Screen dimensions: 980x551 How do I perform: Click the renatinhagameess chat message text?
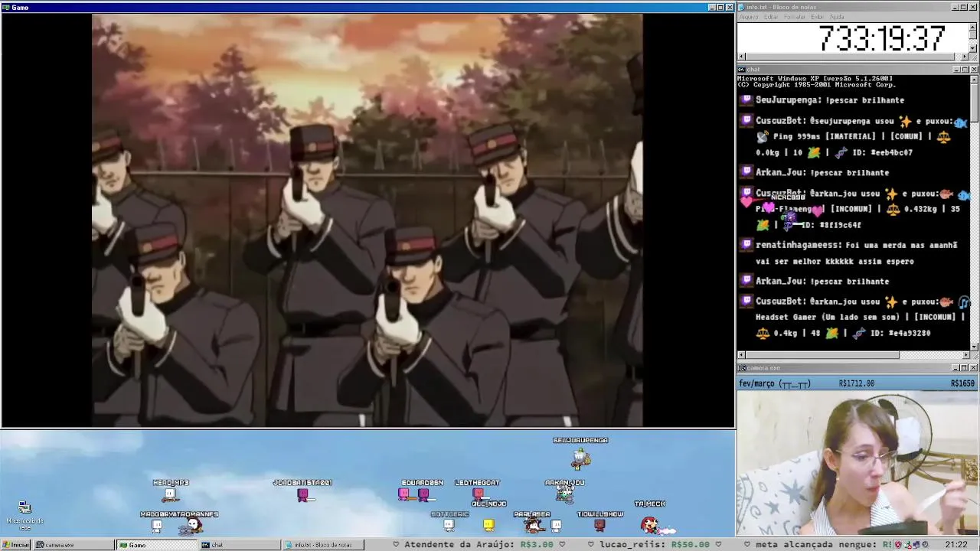click(857, 253)
